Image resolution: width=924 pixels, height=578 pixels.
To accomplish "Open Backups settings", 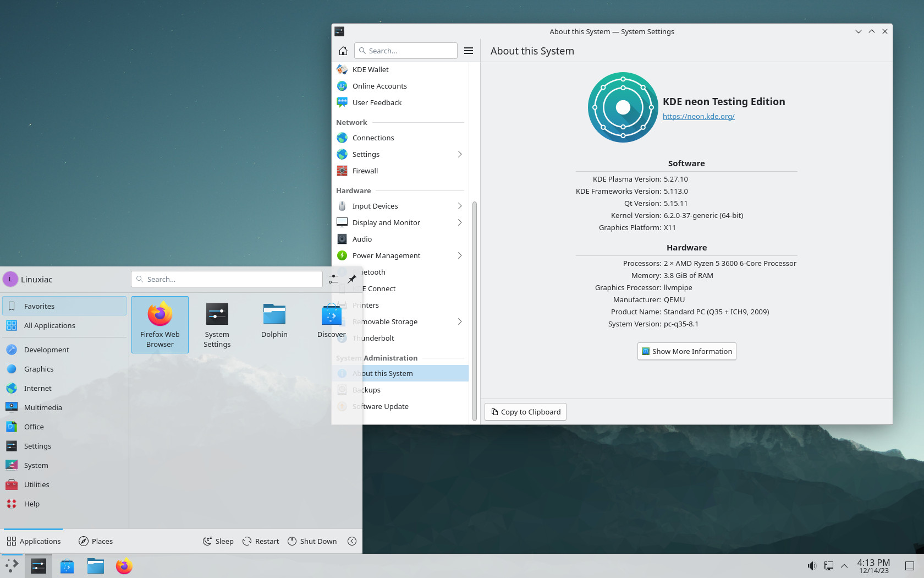I will 400,390.
